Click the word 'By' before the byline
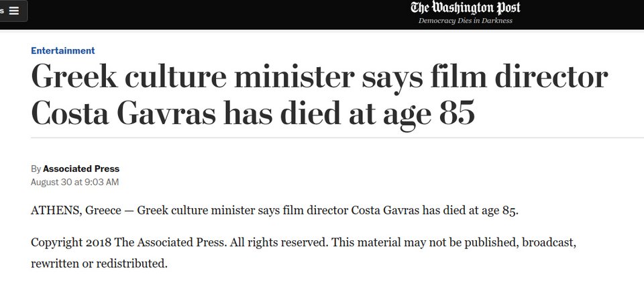The width and height of the screenshot is (644, 296). tap(36, 169)
